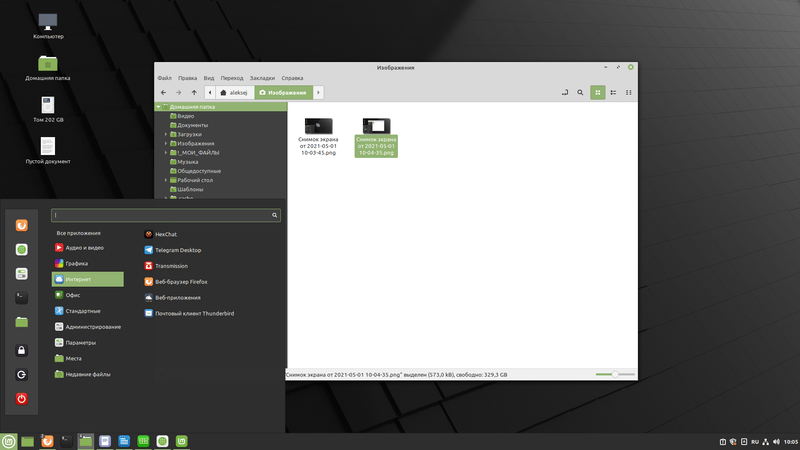Switch to list view mode
This screenshot has height=450, width=800.
(613, 92)
